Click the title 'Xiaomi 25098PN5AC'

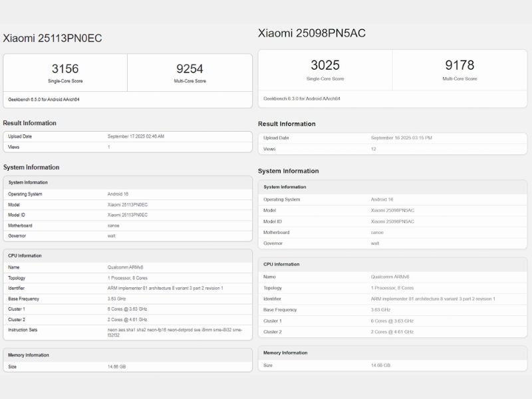coord(311,33)
